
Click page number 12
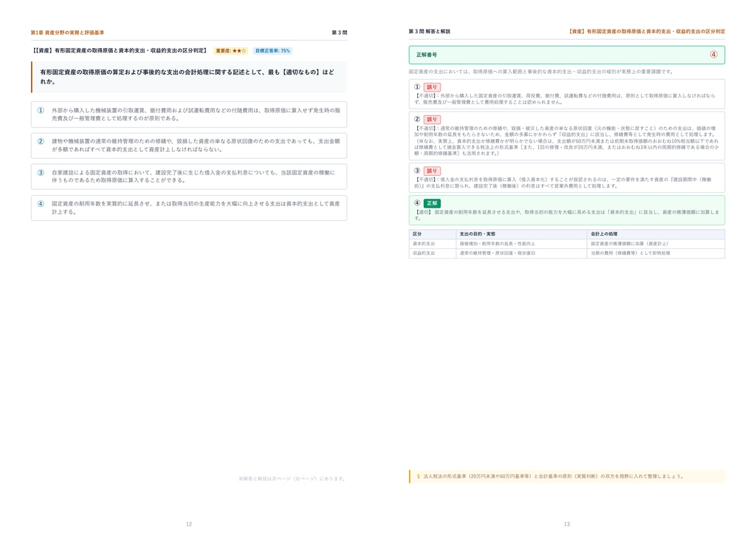point(189,524)
